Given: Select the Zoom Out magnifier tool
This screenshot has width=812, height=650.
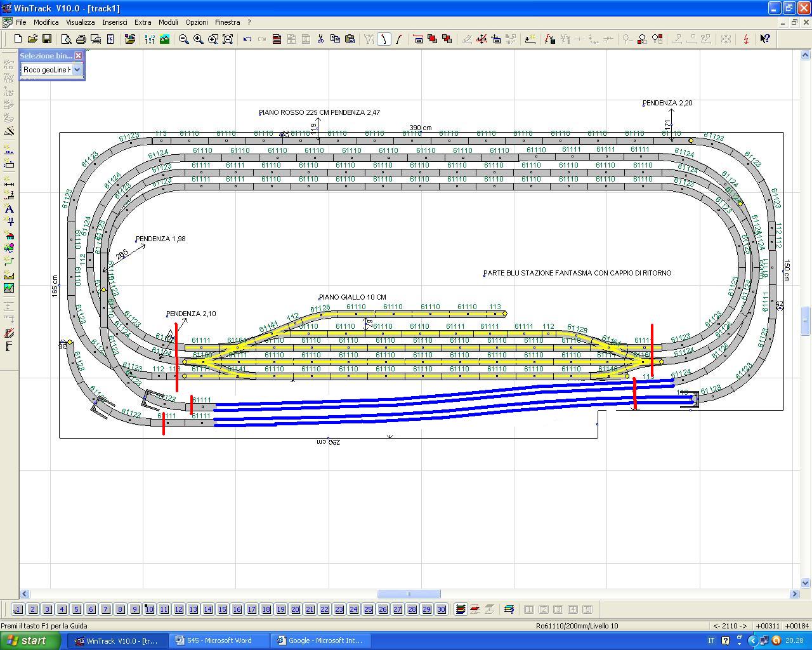Looking at the screenshot, I should [x=183, y=39].
